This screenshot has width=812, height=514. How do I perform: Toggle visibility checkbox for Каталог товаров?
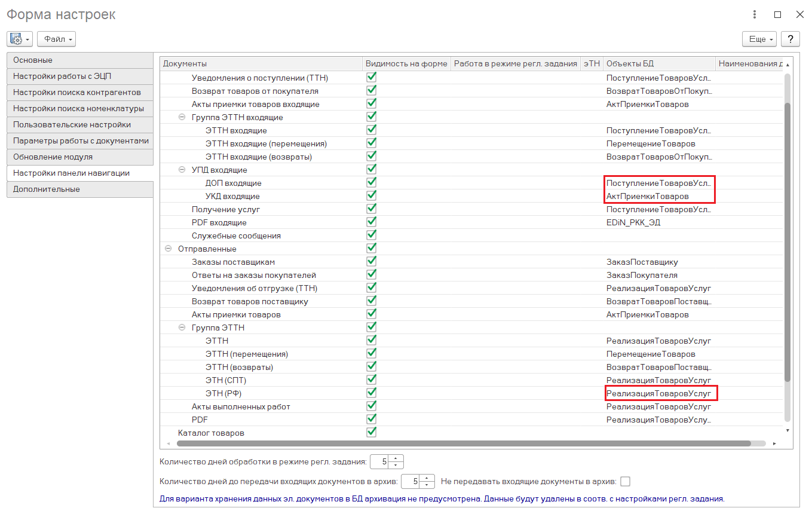click(x=371, y=432)
